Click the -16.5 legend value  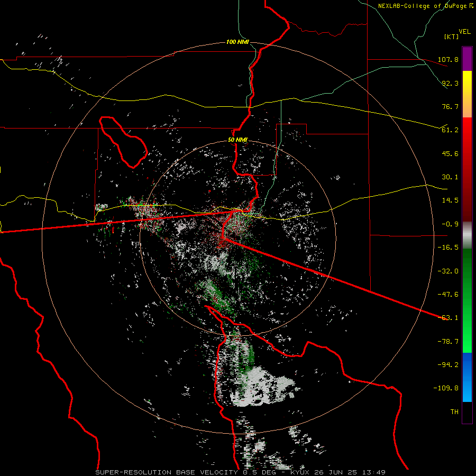pos(448,248)
